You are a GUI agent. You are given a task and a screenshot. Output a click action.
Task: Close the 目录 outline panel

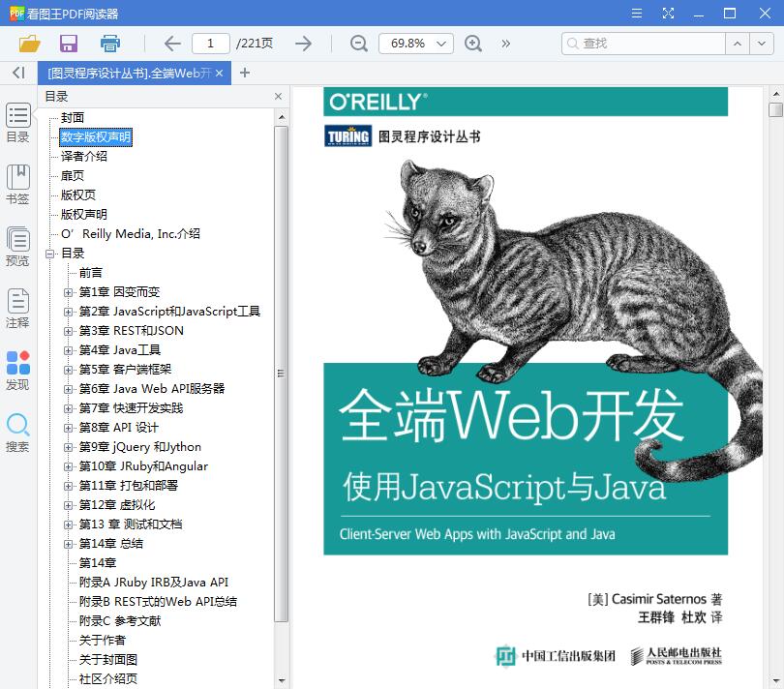(279, 97)
